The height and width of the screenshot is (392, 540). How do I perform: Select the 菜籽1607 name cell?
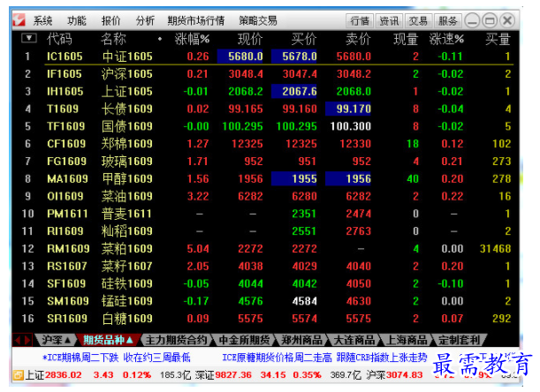click(127, 267)
